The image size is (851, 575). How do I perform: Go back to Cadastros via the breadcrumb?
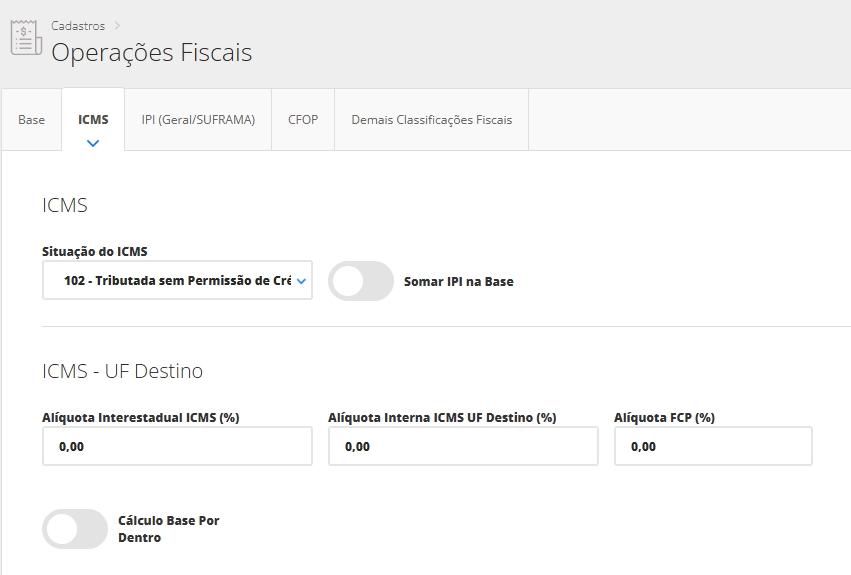[x=78, y=26]
